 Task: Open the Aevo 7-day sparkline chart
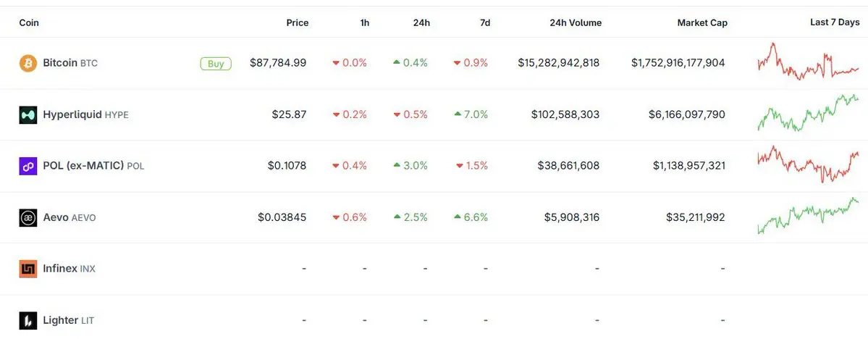pos(807,217)
